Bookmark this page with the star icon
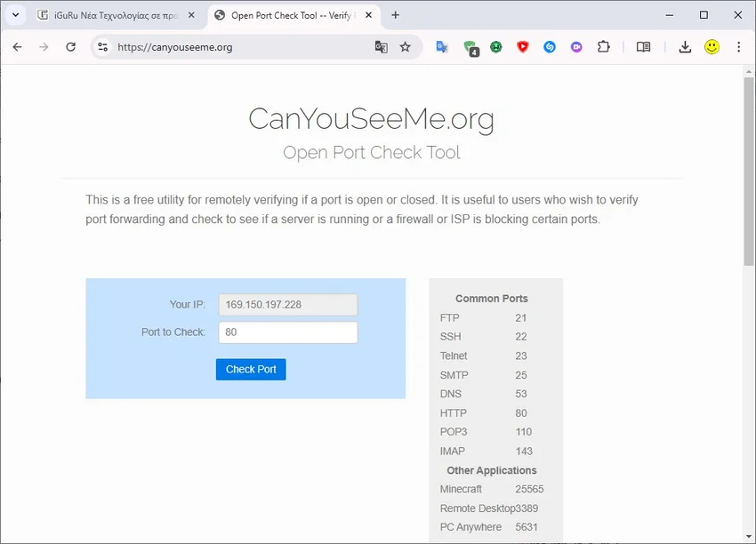 click(x=406, y=47)
